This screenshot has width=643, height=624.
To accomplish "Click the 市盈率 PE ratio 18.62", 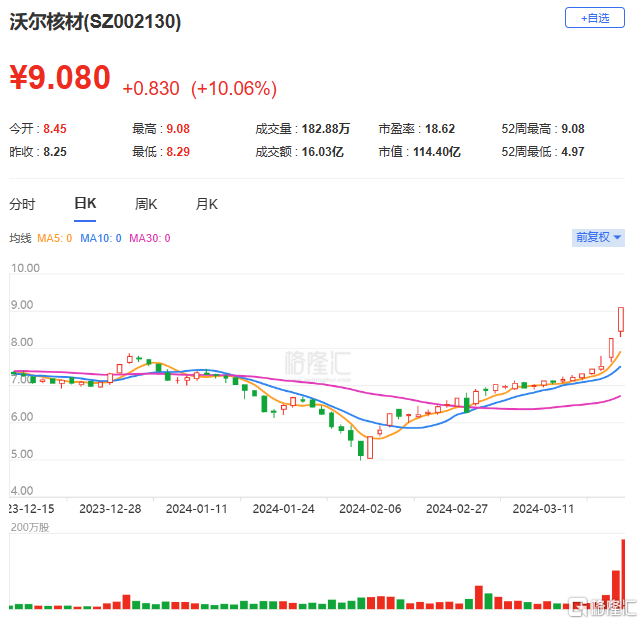I will [x=440, y=129].
